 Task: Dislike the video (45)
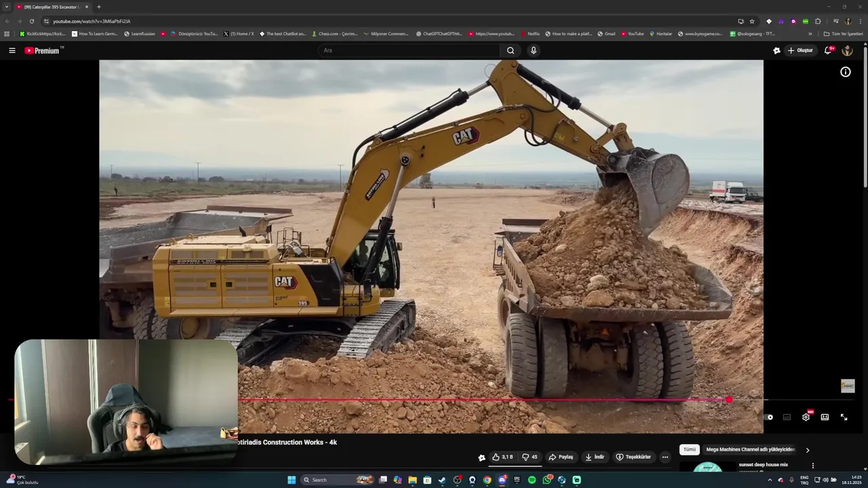[x=530, y=457]
